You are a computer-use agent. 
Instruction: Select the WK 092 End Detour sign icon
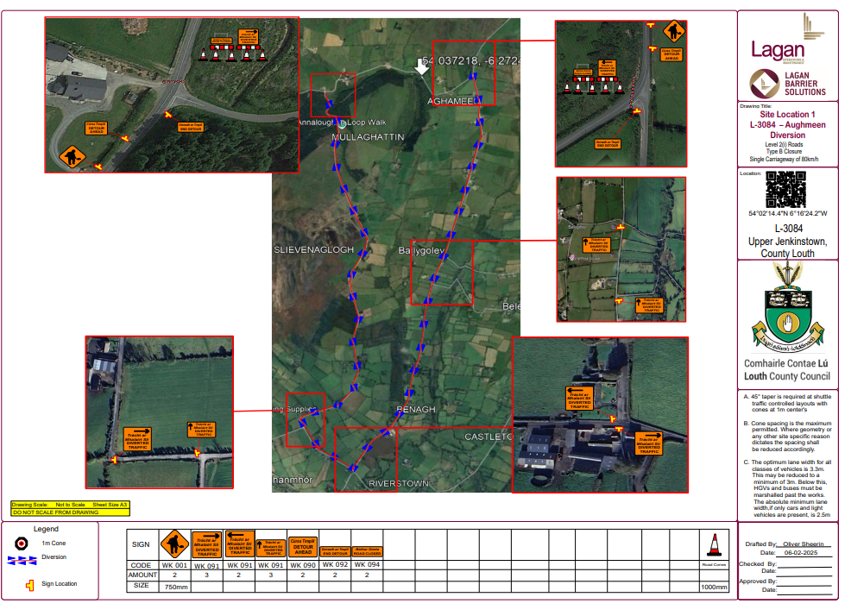coord(334,550)
